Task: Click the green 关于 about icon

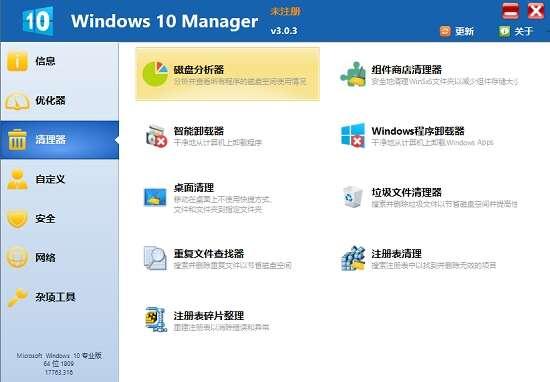Action: tap(504, 31)
